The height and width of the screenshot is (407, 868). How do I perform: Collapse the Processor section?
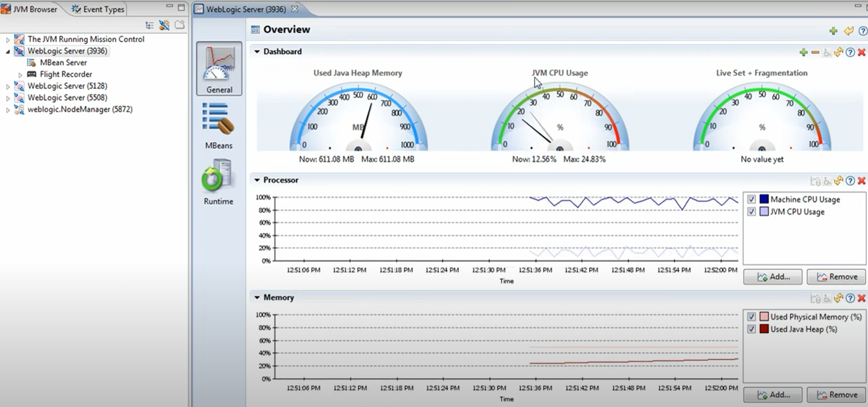(x=257, y=180)
